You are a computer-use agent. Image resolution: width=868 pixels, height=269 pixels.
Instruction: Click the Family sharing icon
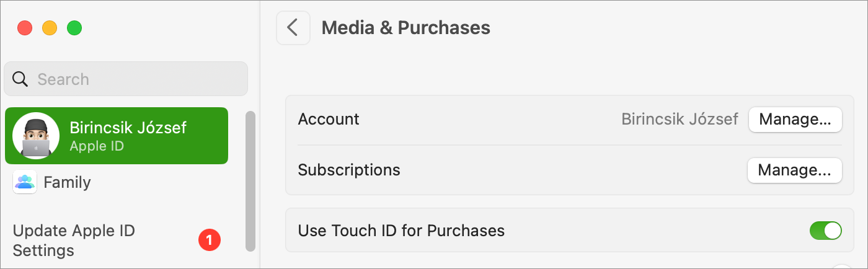(x=25, y=182)
